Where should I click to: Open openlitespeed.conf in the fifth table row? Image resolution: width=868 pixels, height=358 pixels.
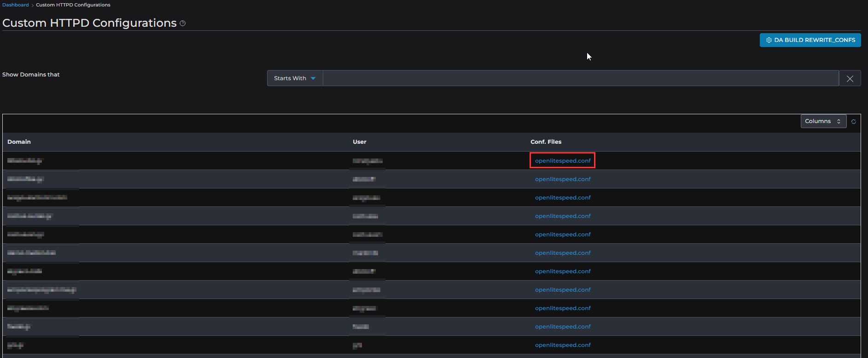click(562, 235)
